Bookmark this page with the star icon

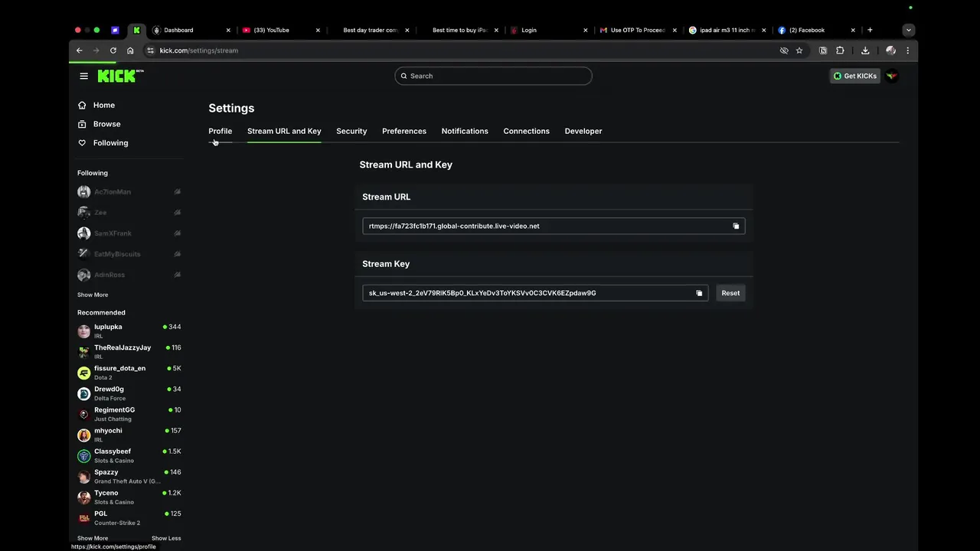coord(799,51)
